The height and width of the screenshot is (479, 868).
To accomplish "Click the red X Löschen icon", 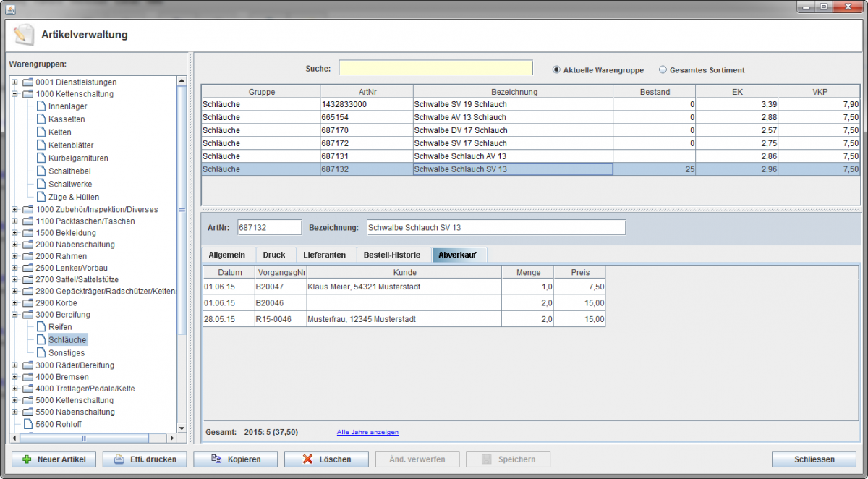I will click(x=307, y=459).
